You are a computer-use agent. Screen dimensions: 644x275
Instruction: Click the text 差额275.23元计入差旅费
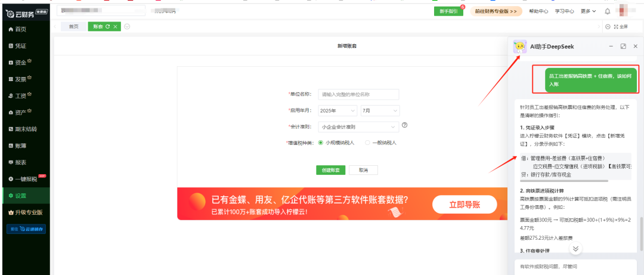[x=546, y=237]
